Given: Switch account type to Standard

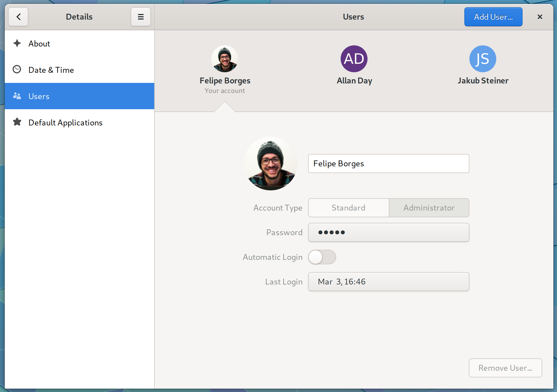Looking at the screenshot, I should click(348, 208).
